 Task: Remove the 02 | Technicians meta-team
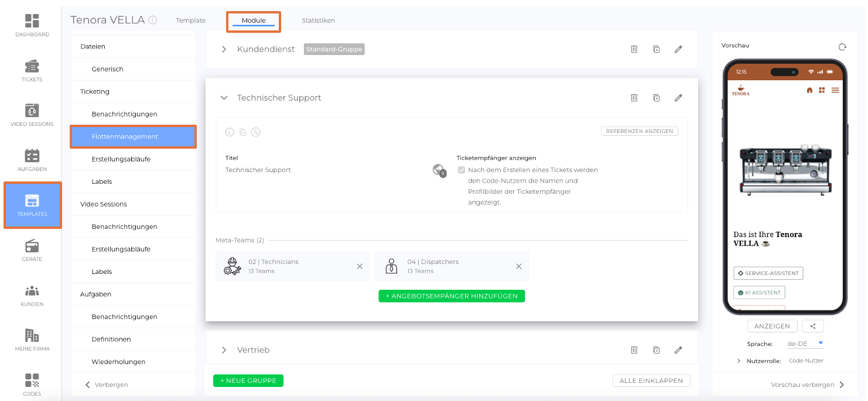360,266
